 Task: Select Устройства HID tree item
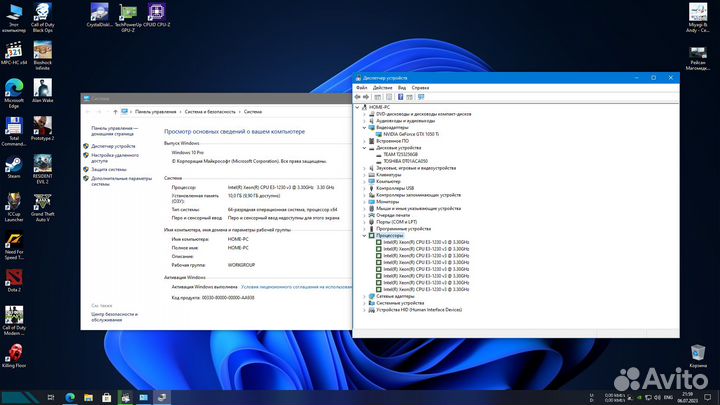[x=419, y=309]
